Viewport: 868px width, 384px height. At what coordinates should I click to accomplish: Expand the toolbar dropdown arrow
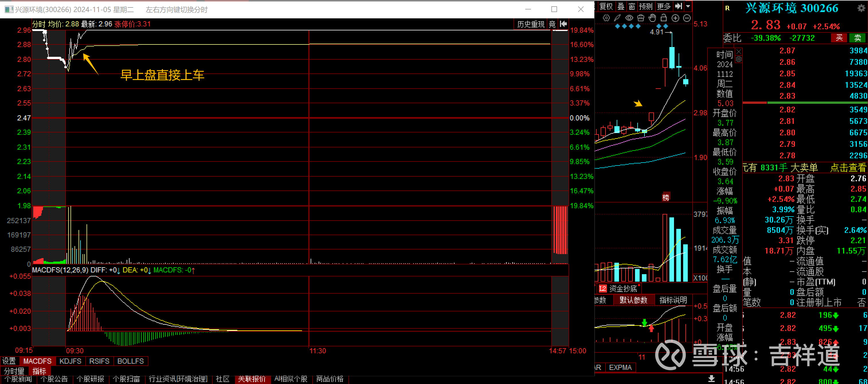pos(688,6)
